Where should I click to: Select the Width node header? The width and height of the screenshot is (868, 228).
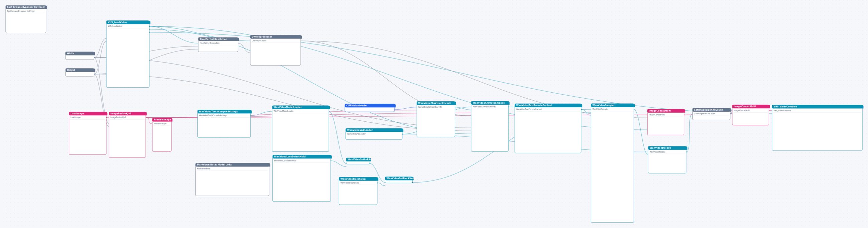pos(80,53)
